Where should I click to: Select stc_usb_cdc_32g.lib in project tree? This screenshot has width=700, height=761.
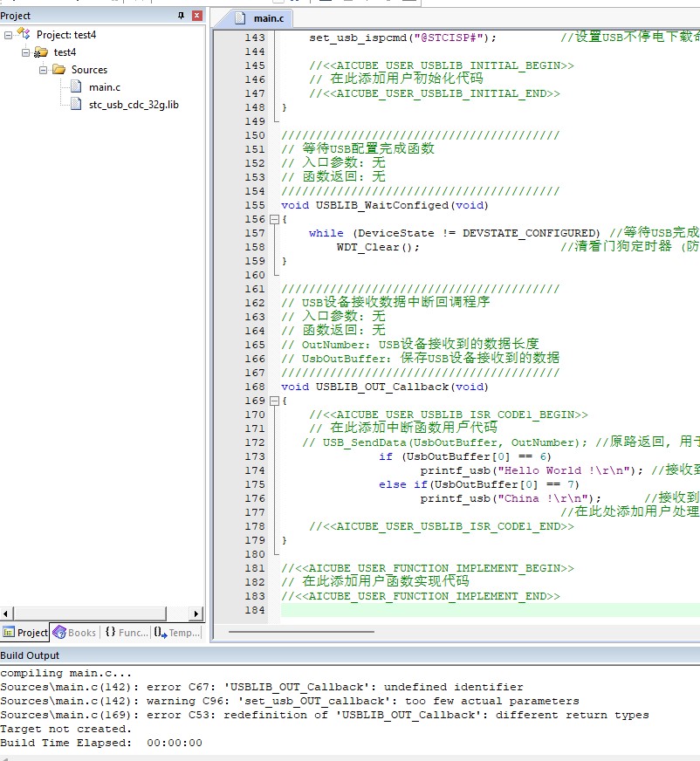[x=134, y=105]
